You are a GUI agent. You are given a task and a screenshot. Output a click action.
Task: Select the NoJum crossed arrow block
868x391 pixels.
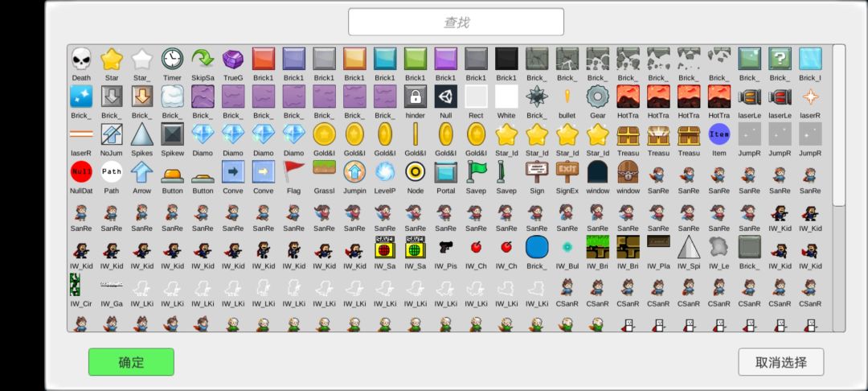pyautogui.click(x=112, y=134)
